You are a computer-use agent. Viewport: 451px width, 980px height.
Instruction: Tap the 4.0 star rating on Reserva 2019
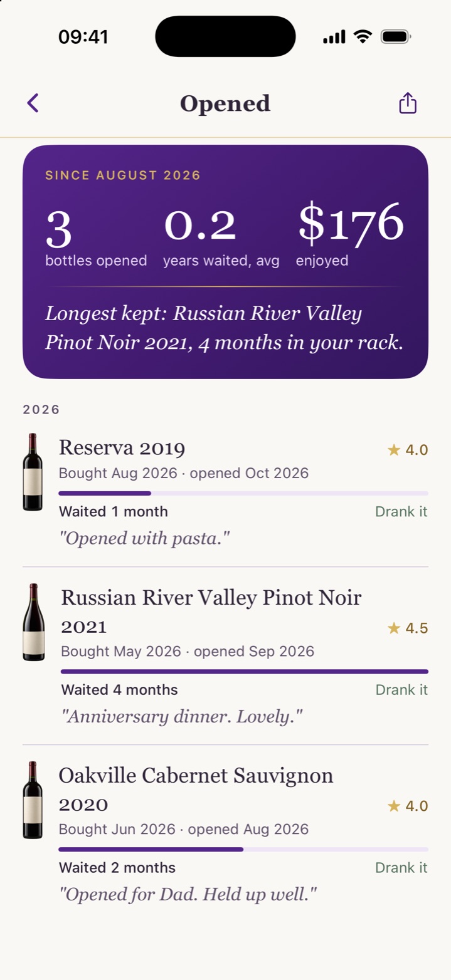tap(408, 450)
